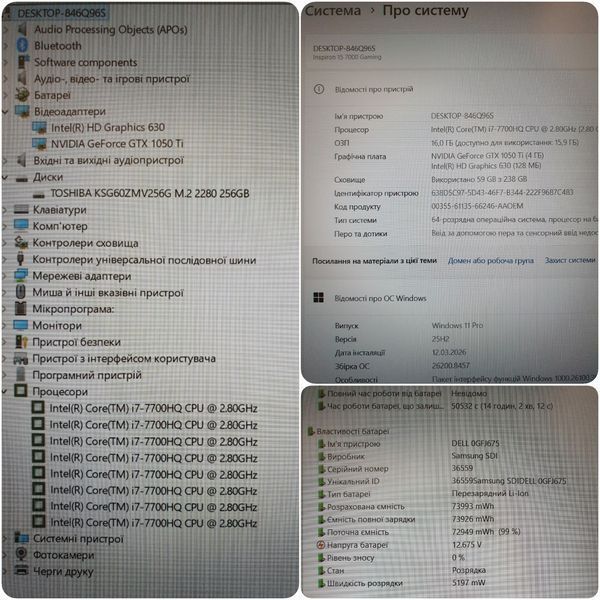600x600 pixels.
Task: Click the 25H2 version value
Action: pyautogui.click(x=440, y=339)
